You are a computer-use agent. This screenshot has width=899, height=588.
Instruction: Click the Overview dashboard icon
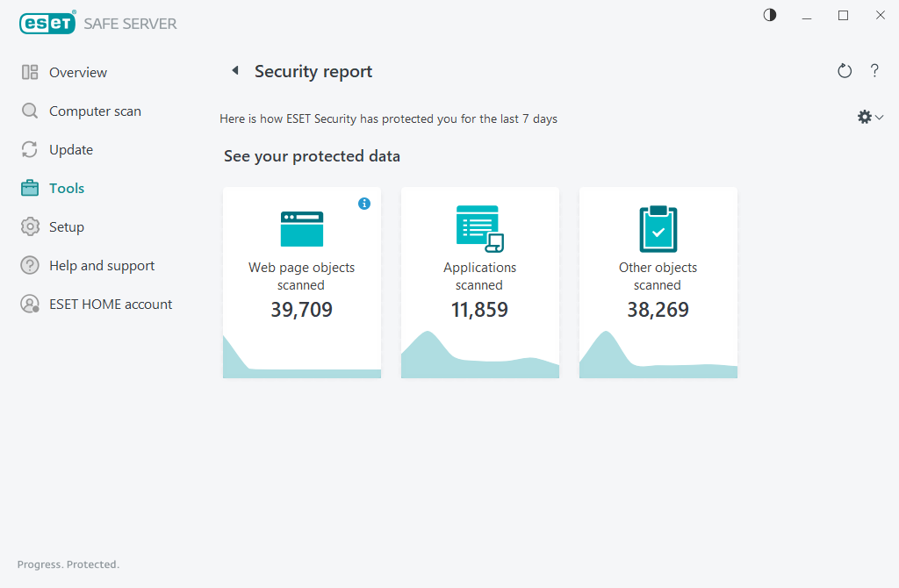pos(30,72)
